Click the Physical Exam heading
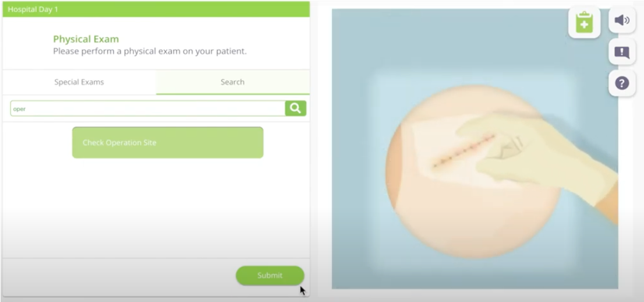Screen dimensions: 644x302 (x=86, y=39)
